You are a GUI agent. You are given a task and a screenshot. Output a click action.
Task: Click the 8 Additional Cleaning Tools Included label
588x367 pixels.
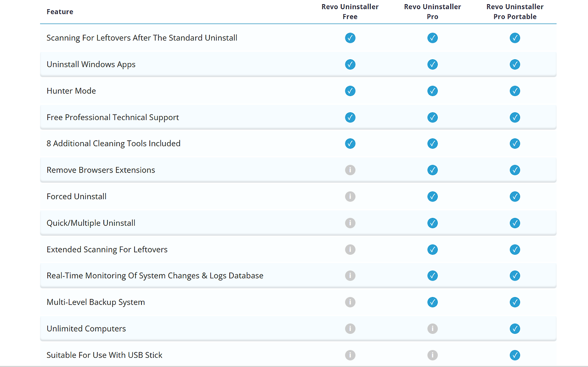click(x=113, y=143)
